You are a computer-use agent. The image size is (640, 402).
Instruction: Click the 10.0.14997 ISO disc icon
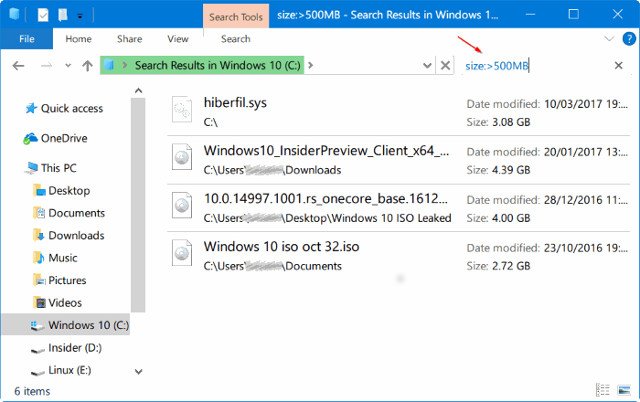182,205
